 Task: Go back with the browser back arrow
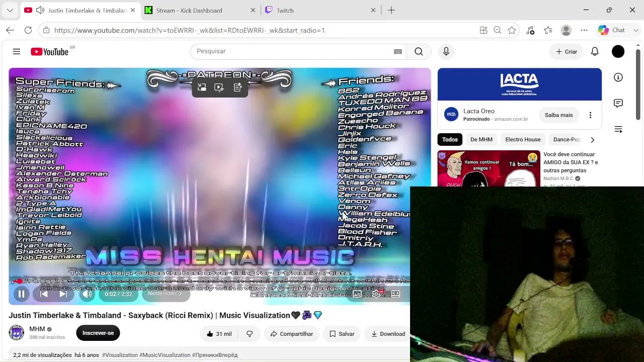pos(10,30)
